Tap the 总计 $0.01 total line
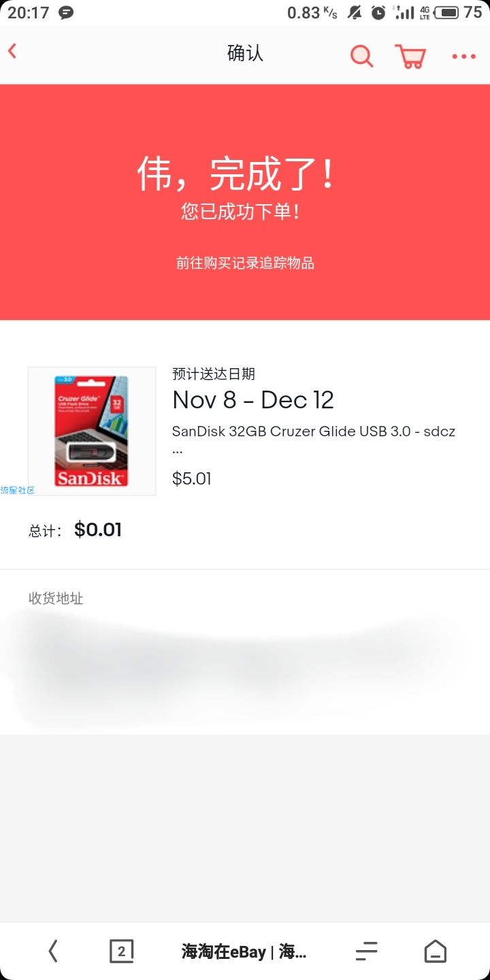The height and width of the screenshot is (980, 490). [75, 529]
